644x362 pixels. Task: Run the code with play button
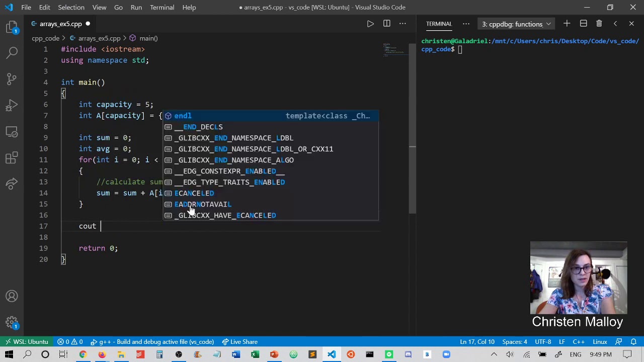[x=370, y=24]
